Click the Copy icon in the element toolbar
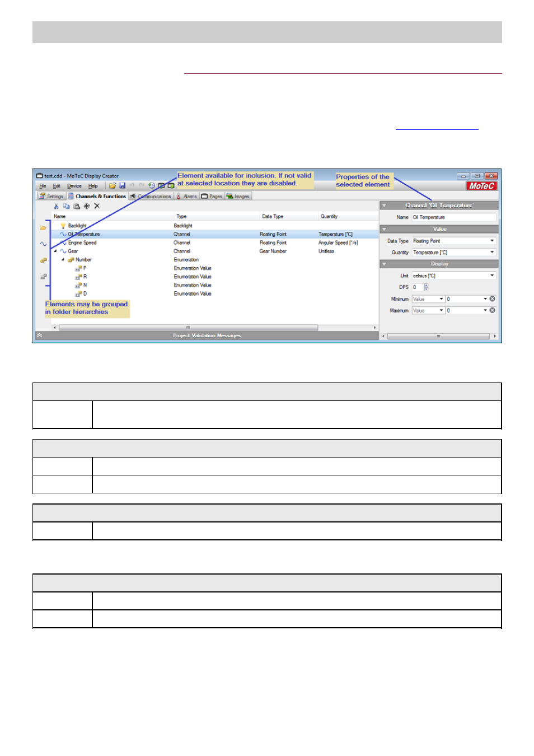This screenshot has height=756, width=534. tap(66, 206)
